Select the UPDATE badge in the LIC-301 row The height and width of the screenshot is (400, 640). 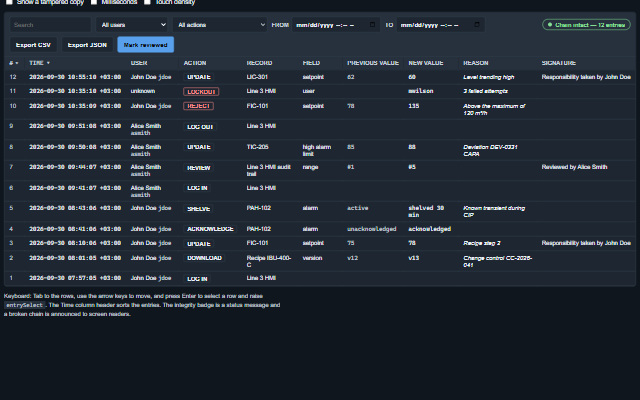point(199,77)
